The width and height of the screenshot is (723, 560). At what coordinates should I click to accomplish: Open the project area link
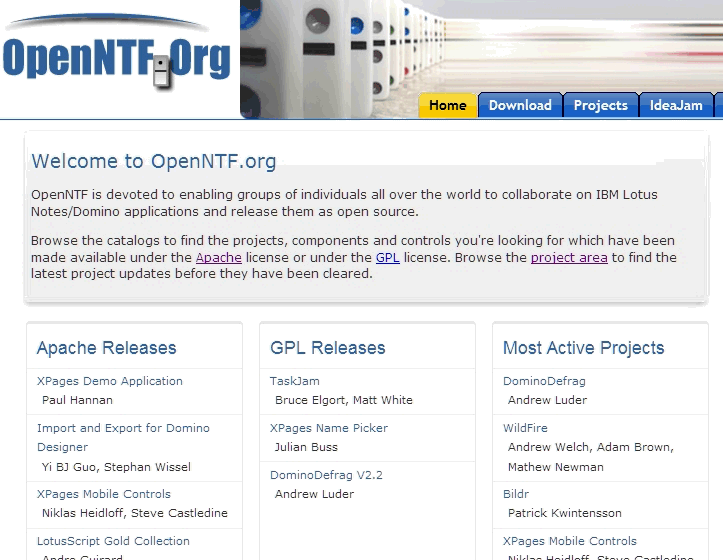click(x=569, y=257)
